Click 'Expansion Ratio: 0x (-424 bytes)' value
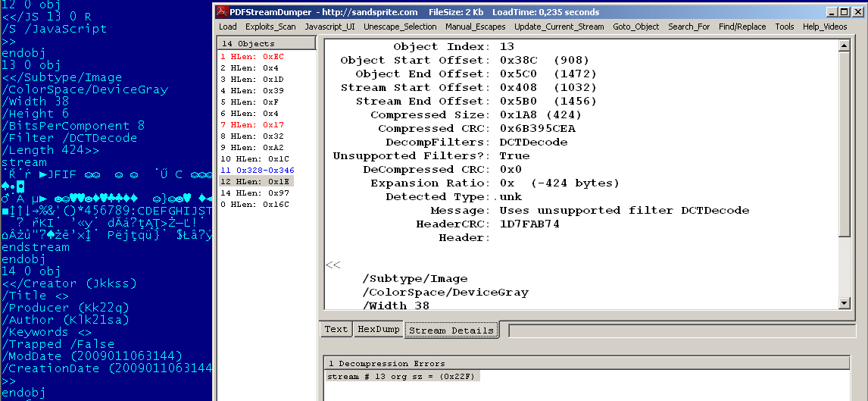The height and width of the screenshot is (401, 868). 559,183
